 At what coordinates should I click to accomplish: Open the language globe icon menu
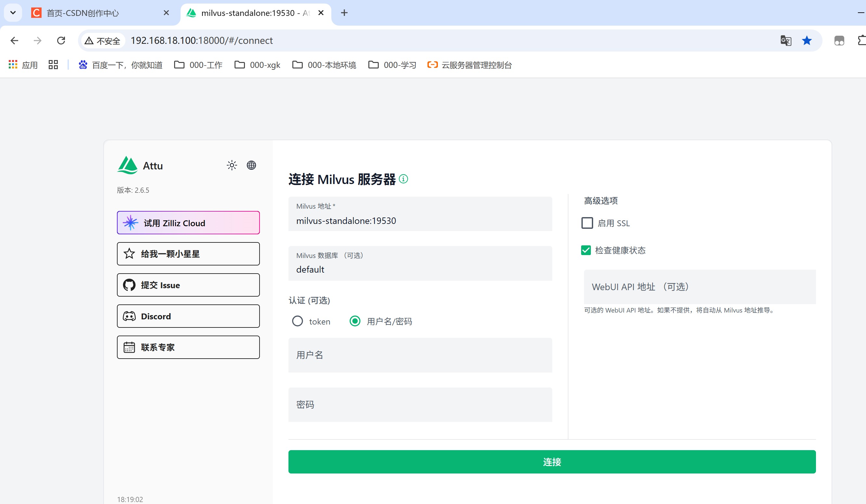click(251, 165)
